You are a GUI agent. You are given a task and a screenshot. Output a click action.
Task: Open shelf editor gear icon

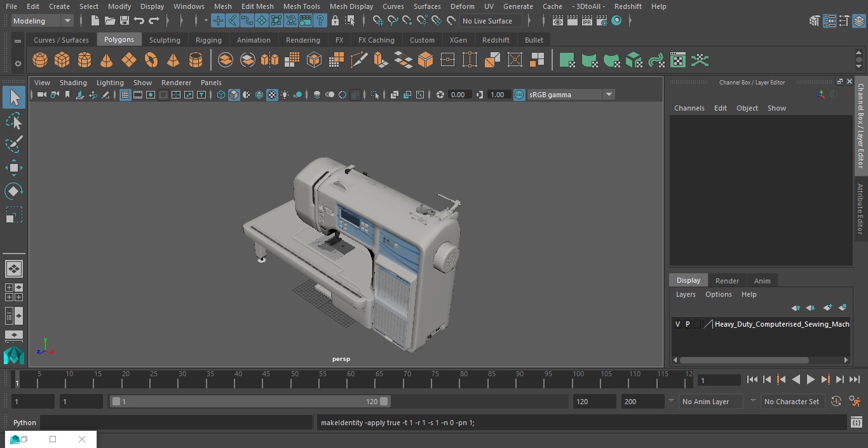point(18,64)
